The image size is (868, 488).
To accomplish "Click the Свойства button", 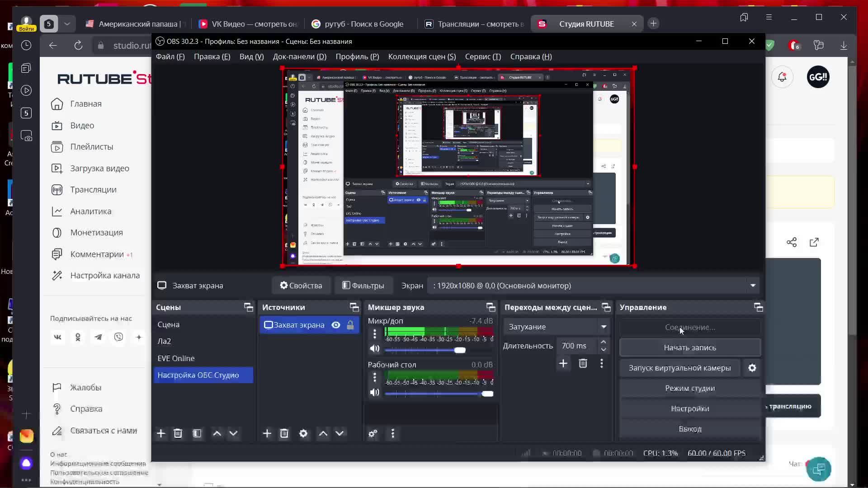I will click(301, 286).
